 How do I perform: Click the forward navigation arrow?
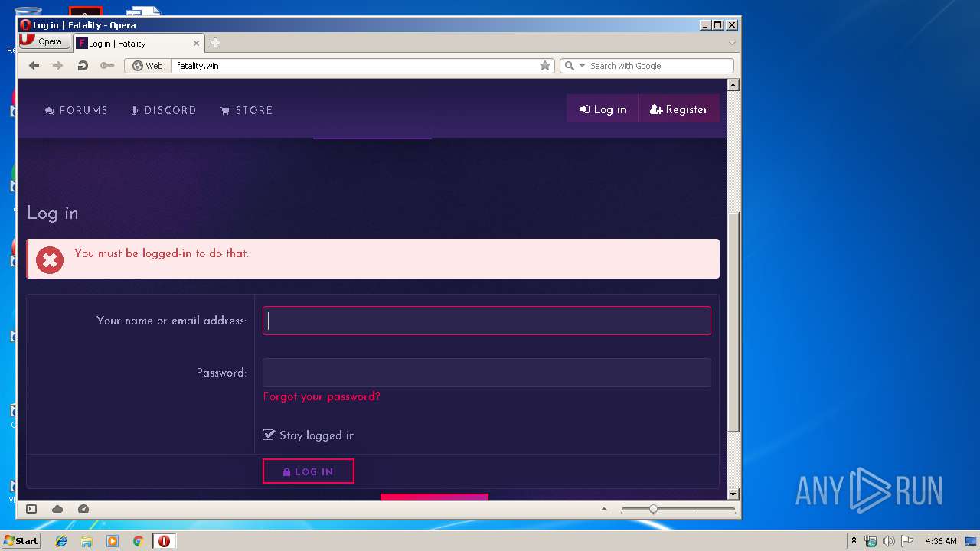tap(57, 66)
